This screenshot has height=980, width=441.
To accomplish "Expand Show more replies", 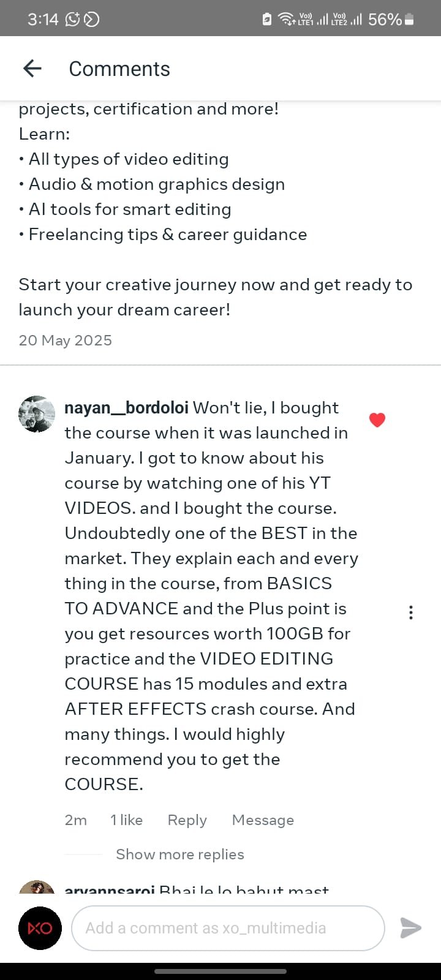I will click(x=180, y=854).
